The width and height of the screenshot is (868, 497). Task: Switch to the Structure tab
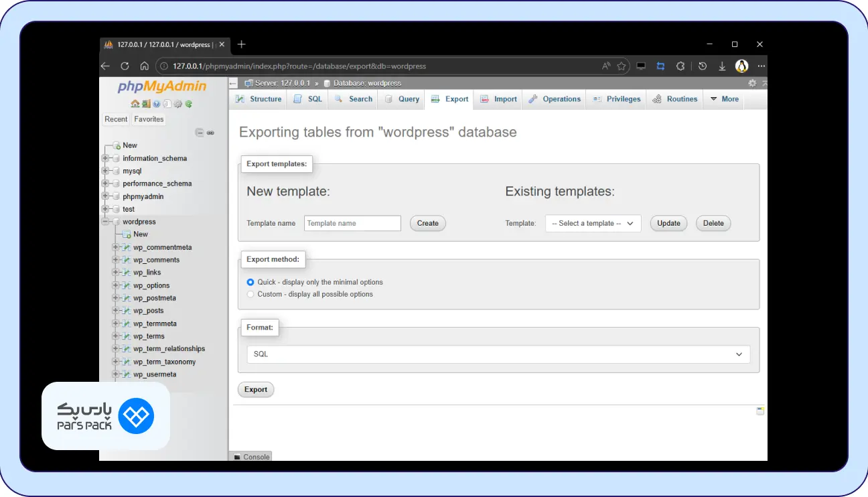(259, 99)
